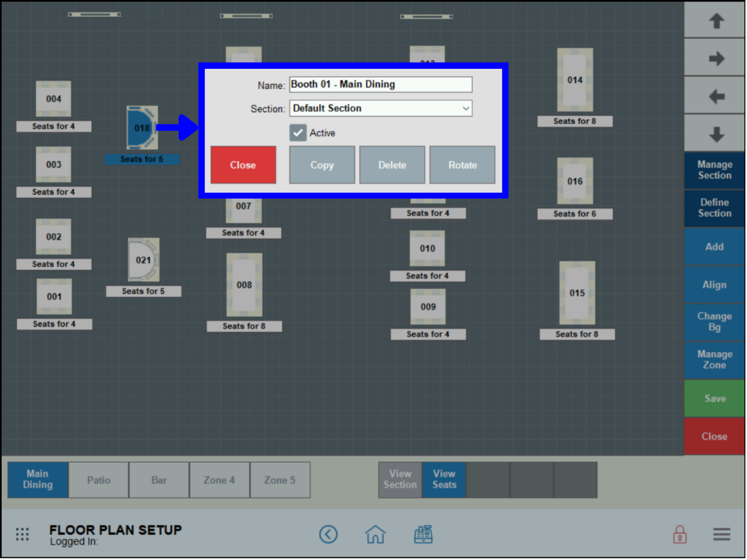Image resolution: width=747 pixels, height=560 pixels.
Task: Click the move left arrow icon
Action: (x=714, y=95)
